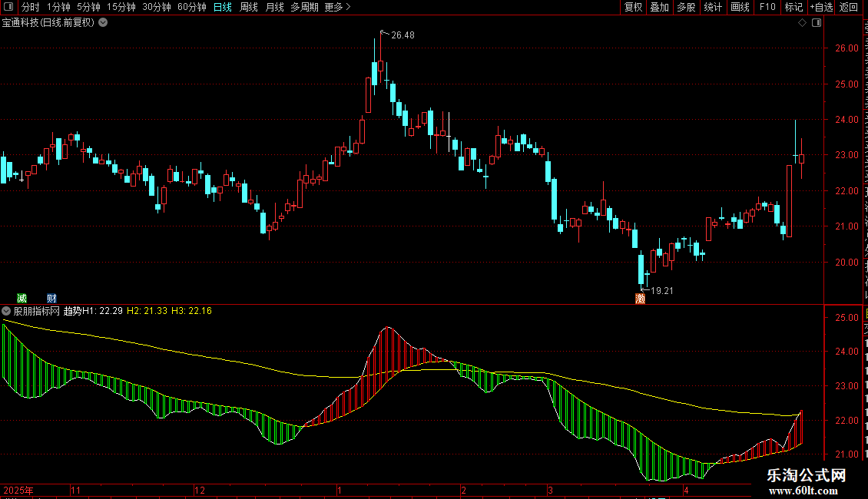The width and height of the screenshot is (868, 499).
Task: Click the 2025年 timeline label
Action: click(x=18, y=490)
